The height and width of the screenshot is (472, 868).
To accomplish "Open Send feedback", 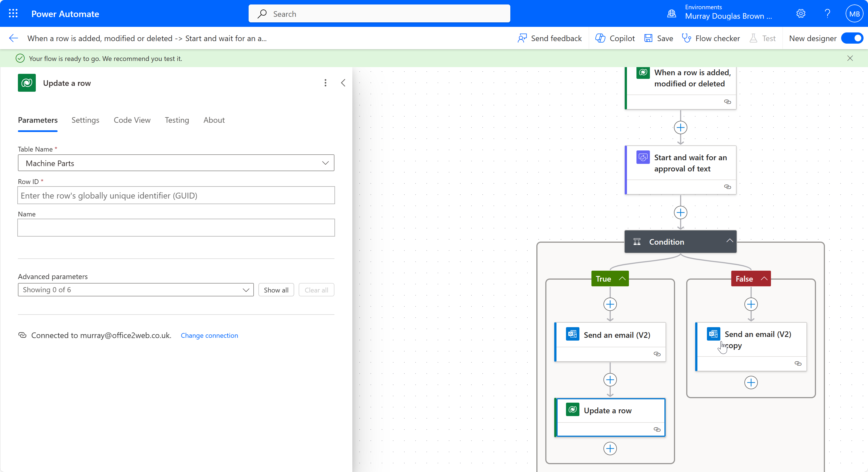I will point(549,38).
